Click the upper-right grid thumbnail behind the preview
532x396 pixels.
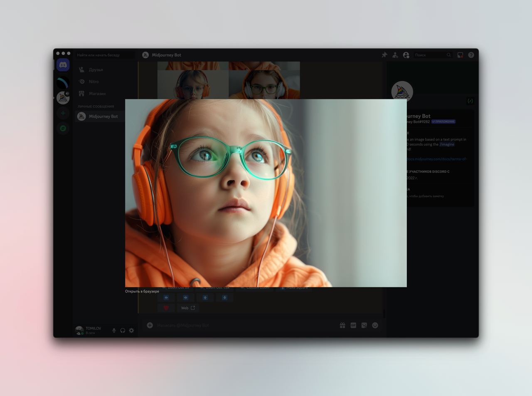(x=264, y=84)
